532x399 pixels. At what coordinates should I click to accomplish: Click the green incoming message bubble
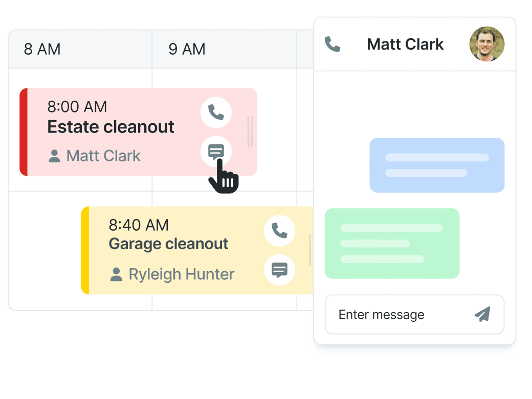click(x=392, y=243)
